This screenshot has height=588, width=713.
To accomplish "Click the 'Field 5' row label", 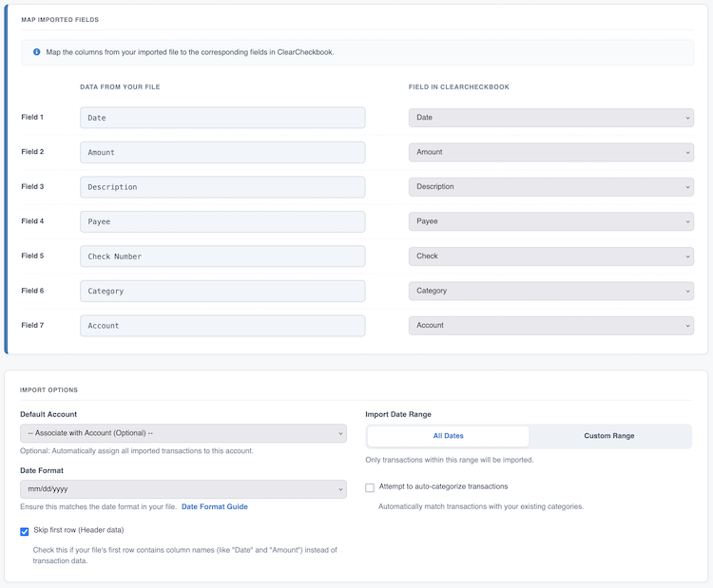I will point(32,256).
